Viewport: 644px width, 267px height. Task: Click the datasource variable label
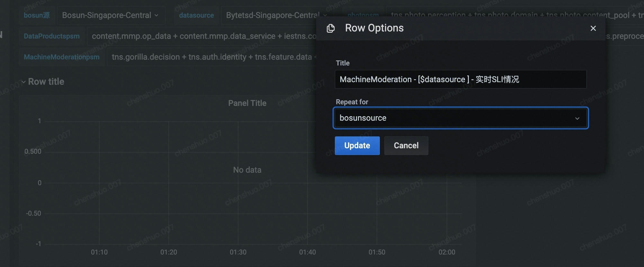196,15
